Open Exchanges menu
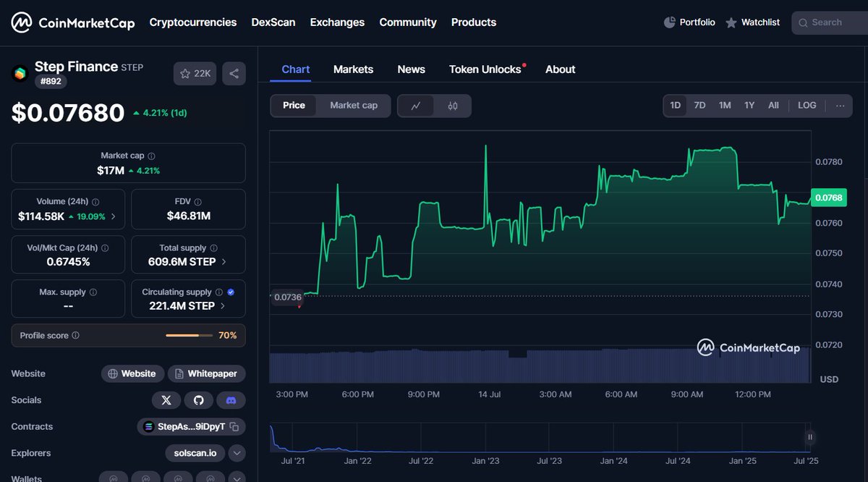Image resolution: width=868 pixels, height=482 pixels. tap(337, 22)
